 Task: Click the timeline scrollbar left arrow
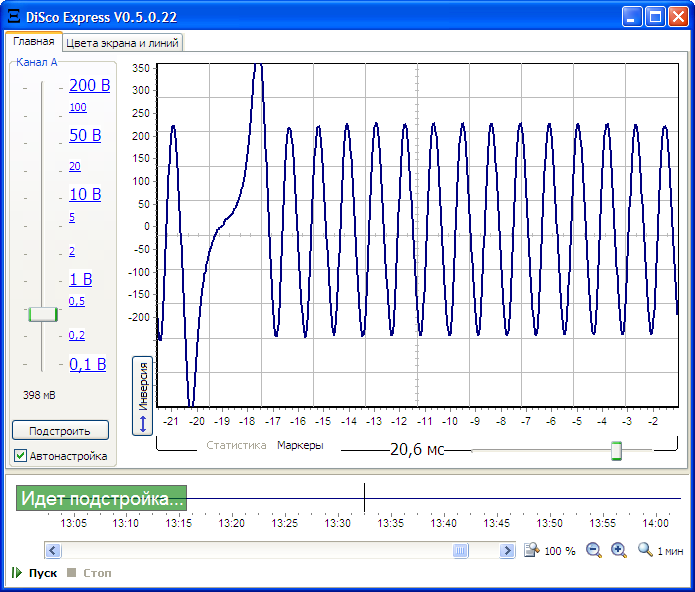coord(54,550)
